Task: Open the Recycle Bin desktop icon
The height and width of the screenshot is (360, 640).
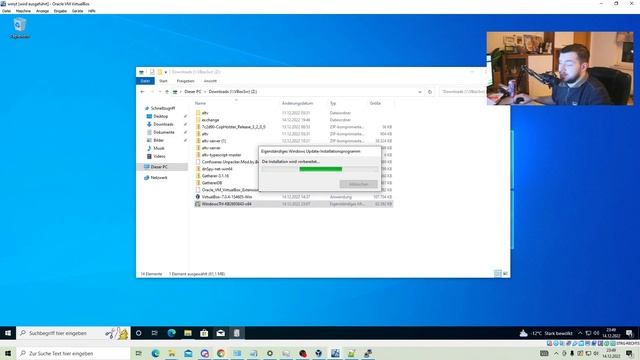Action: pos(20,28)
